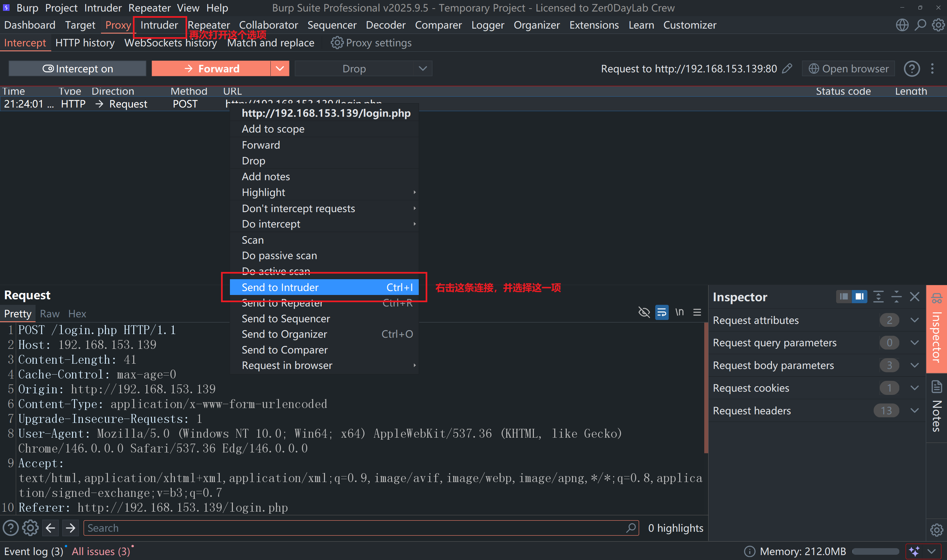
Task: Toggle hide non-printable characters eye icon
Action: click(x=644, y=312)
